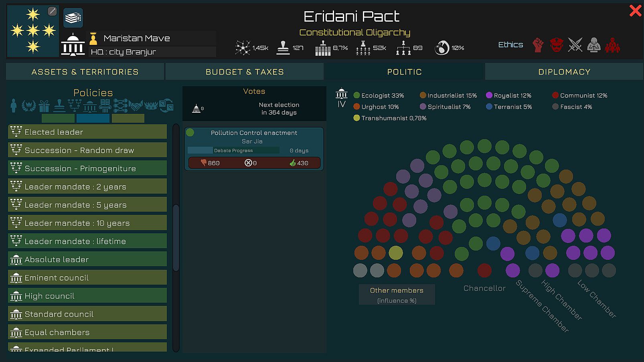Select the Politic tab

404,72
